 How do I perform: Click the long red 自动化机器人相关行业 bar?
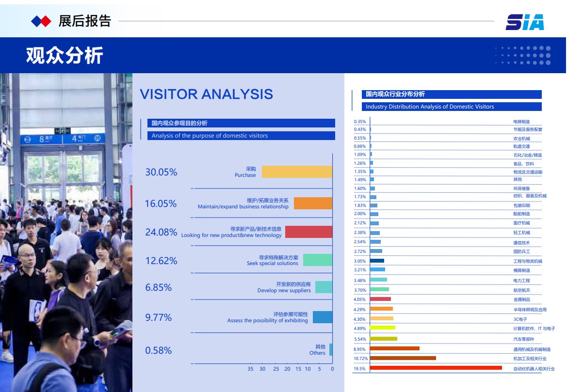pos(436,368)
